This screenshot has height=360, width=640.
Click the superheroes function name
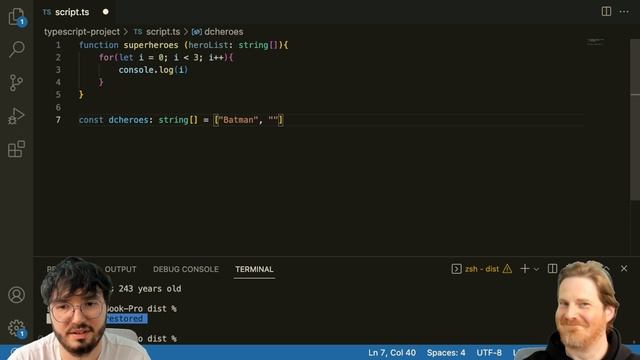point(151,45)
